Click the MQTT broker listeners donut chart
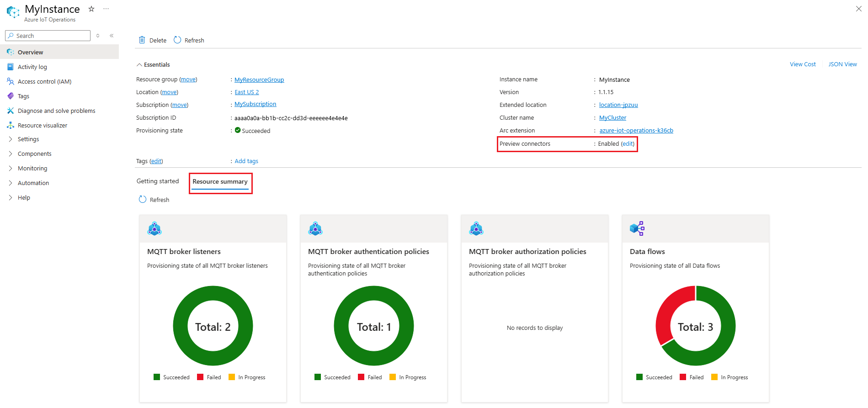 tap(213, 326)
